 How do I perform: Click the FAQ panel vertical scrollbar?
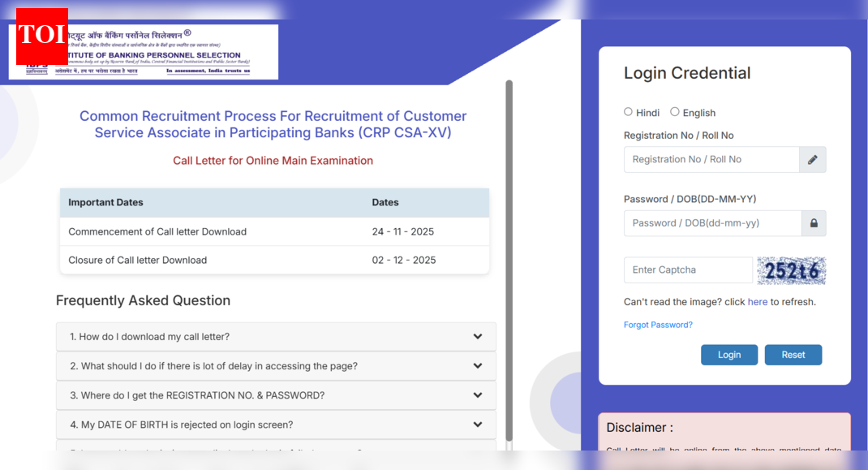(x=509, y=261)
